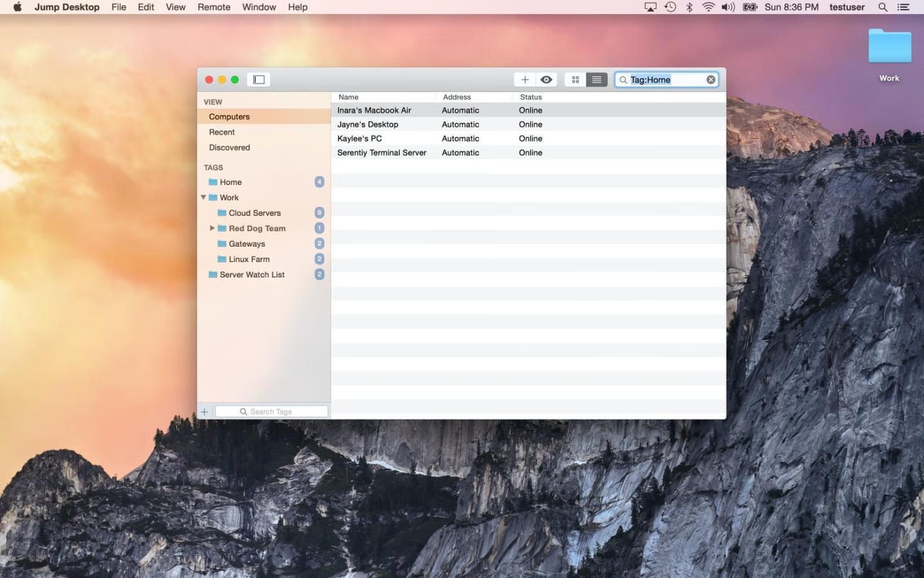Add a new tag with sidebar plus
924x578 pixels.
(205, 412)
